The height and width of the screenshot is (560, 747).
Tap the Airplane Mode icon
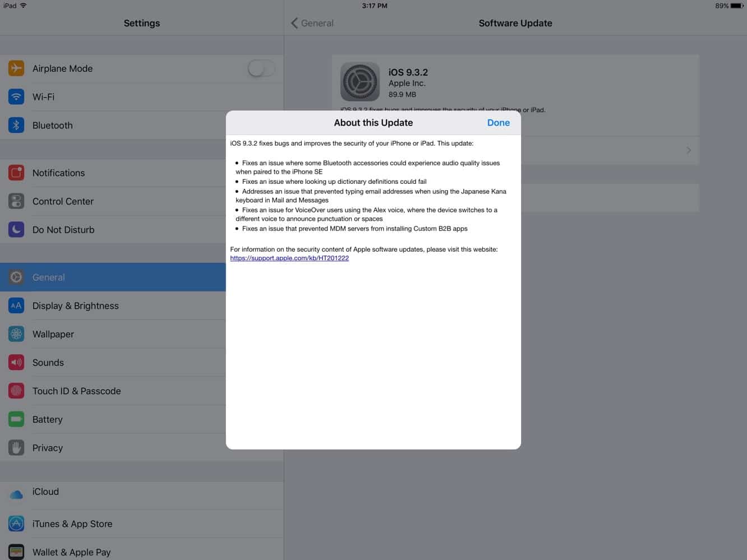point(16,68)
